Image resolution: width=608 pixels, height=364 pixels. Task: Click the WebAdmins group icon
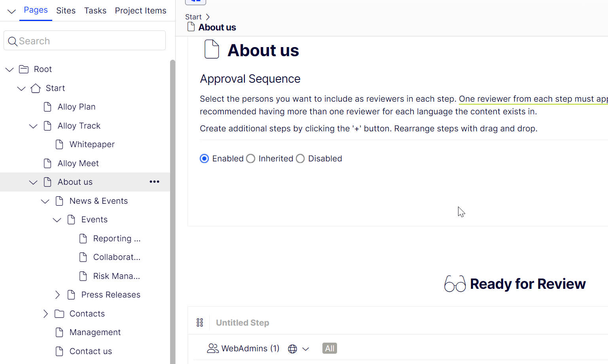(x=213, y=349)
